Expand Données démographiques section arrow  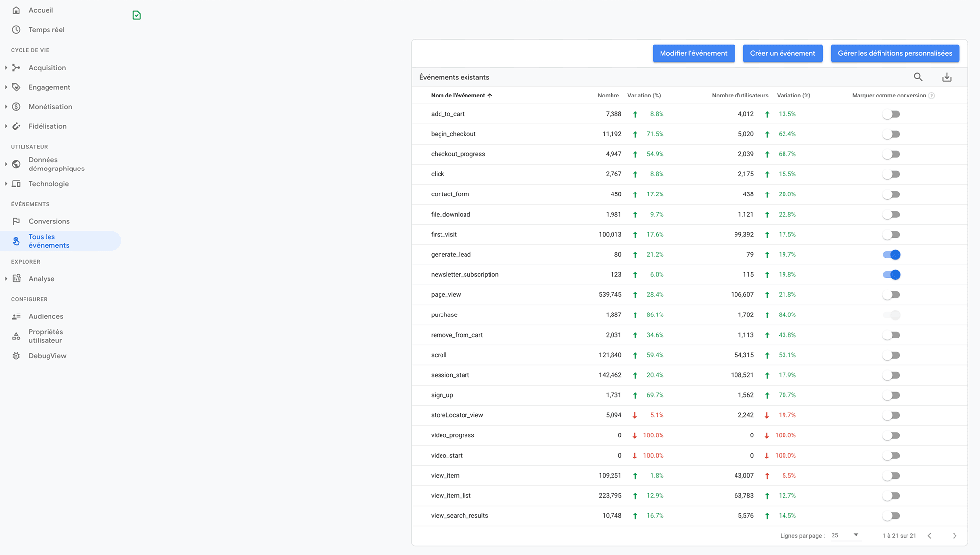[6, 164]
